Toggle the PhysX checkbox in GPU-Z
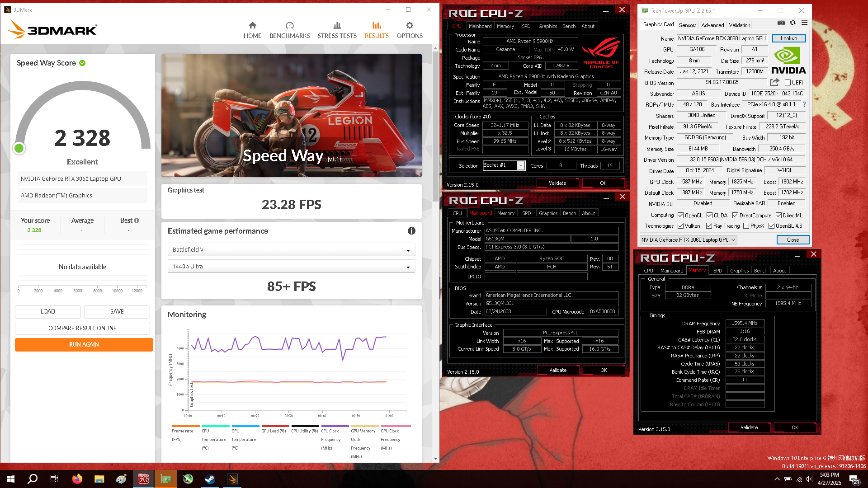Image resolution: width=868 pixels, height=488 pixels. tap(746, 226)
